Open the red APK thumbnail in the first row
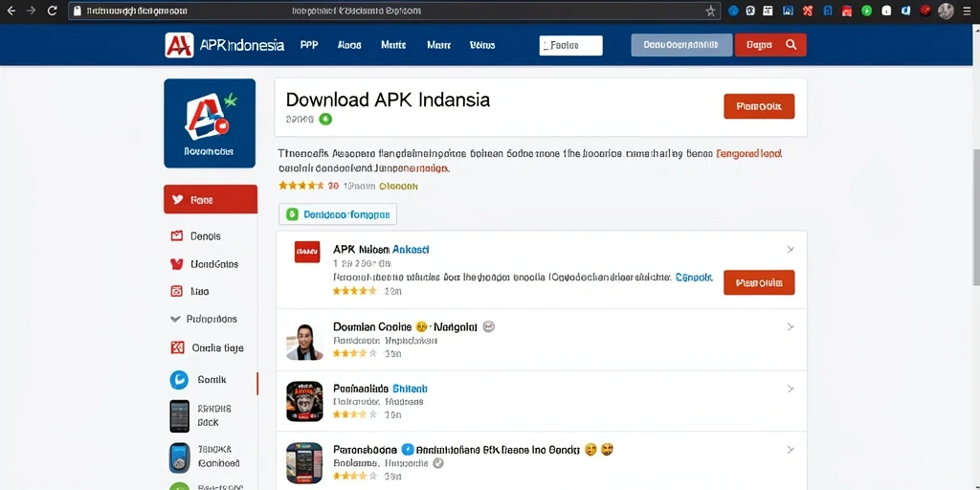980x490 pixels. tap(307, 252)
